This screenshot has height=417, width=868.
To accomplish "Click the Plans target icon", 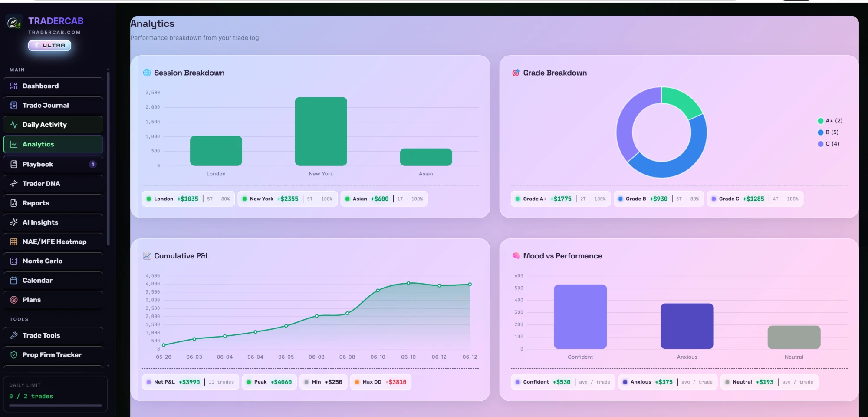I will point(14,300).
